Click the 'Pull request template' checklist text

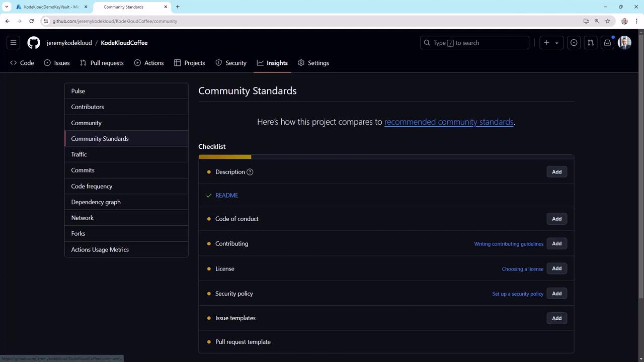click(x=243, y=342)
